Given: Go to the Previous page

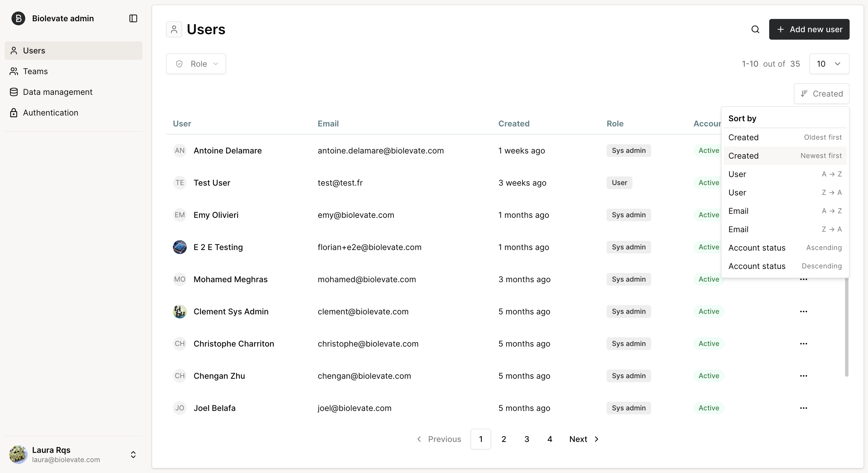Looking at the screenshot, I should [439, 439].
